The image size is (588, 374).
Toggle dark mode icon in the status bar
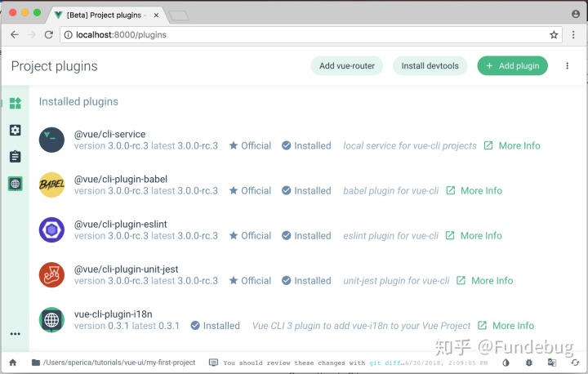[506, 363]
